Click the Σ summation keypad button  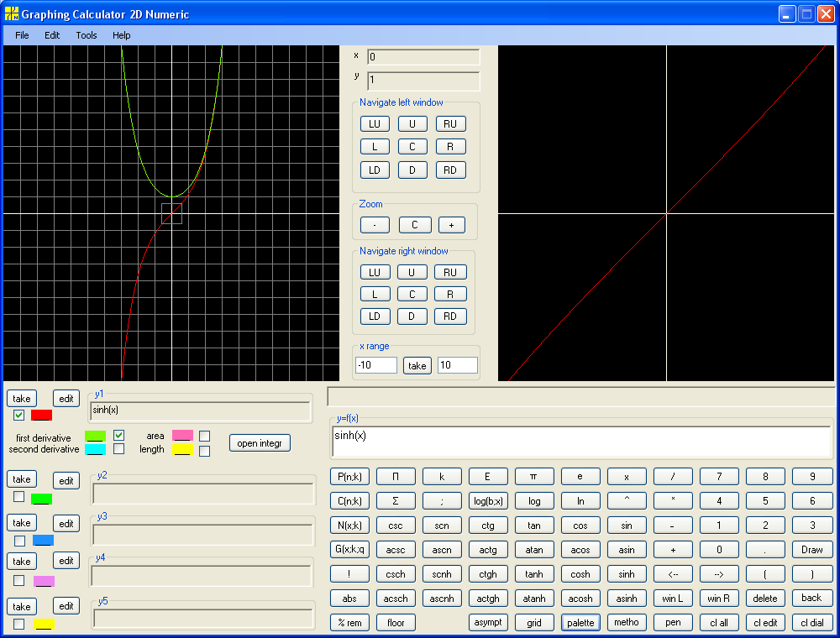[396, 501]
